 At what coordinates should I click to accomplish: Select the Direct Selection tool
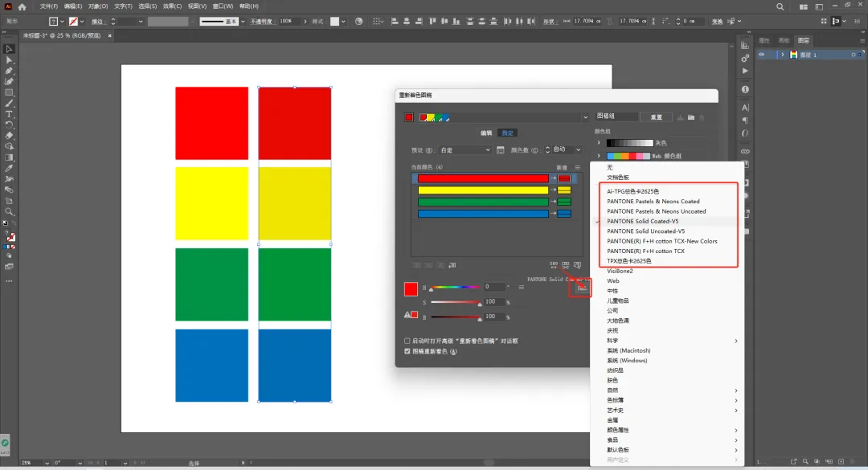tap(9, 59)
